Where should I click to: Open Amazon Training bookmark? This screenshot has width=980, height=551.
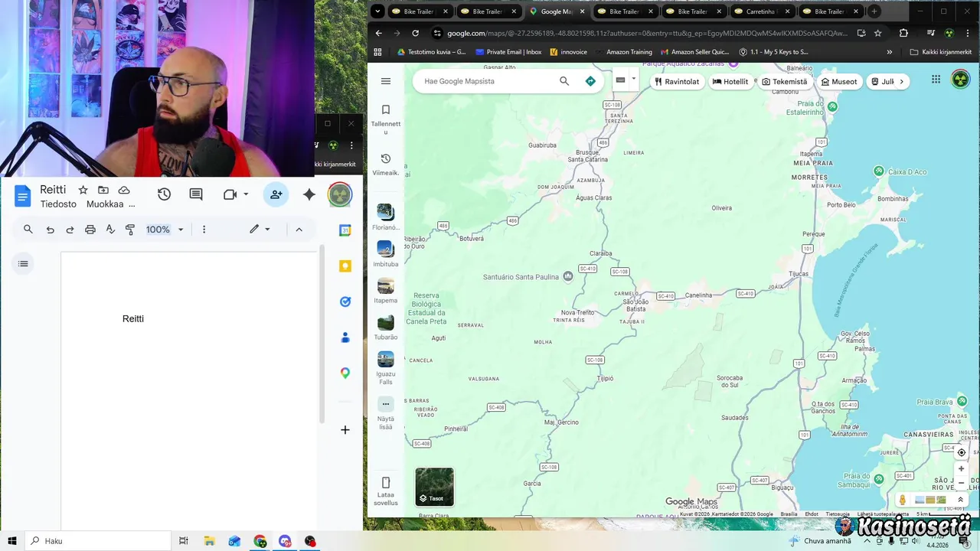[x=623, y=52]
